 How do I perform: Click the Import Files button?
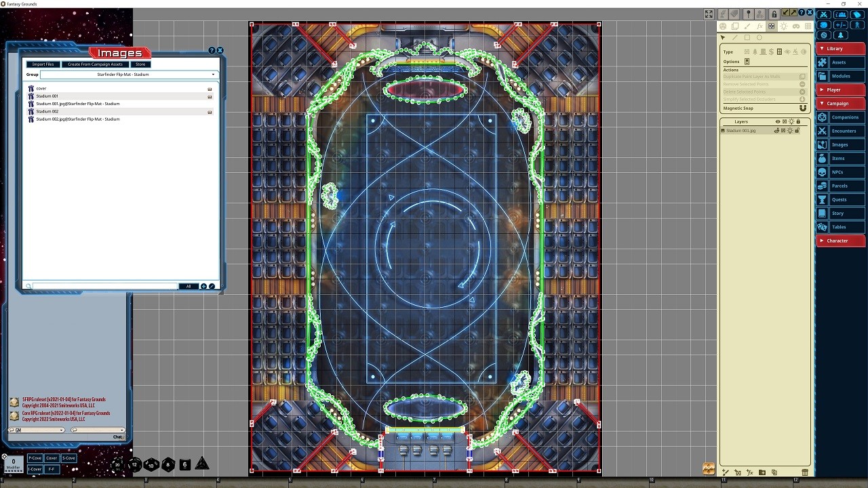click(x=43, y=64)
